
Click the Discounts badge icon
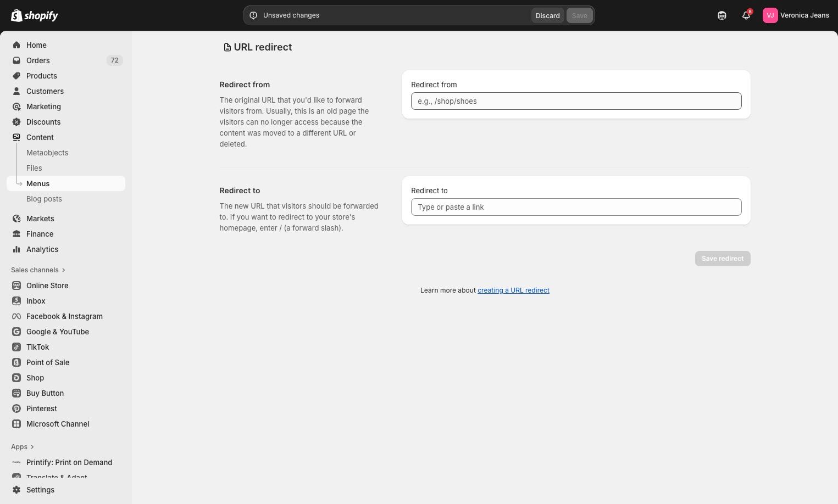coord(16,122)
